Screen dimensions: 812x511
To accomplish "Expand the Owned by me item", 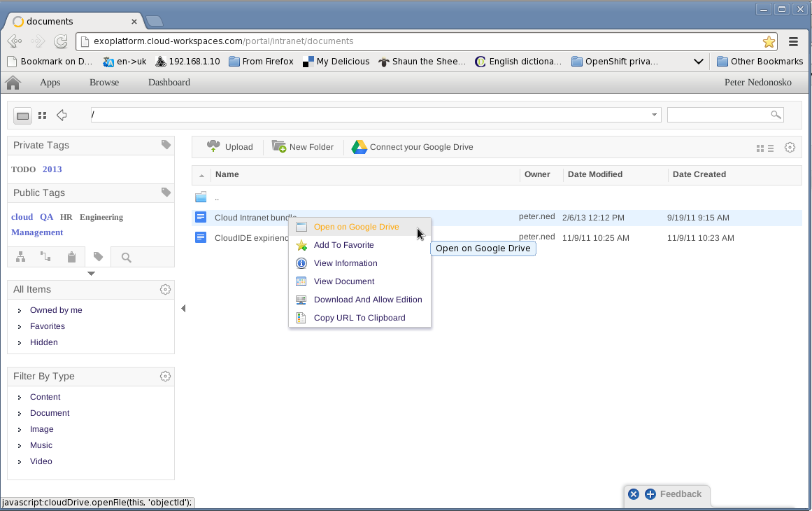I will tap(20, 310).
